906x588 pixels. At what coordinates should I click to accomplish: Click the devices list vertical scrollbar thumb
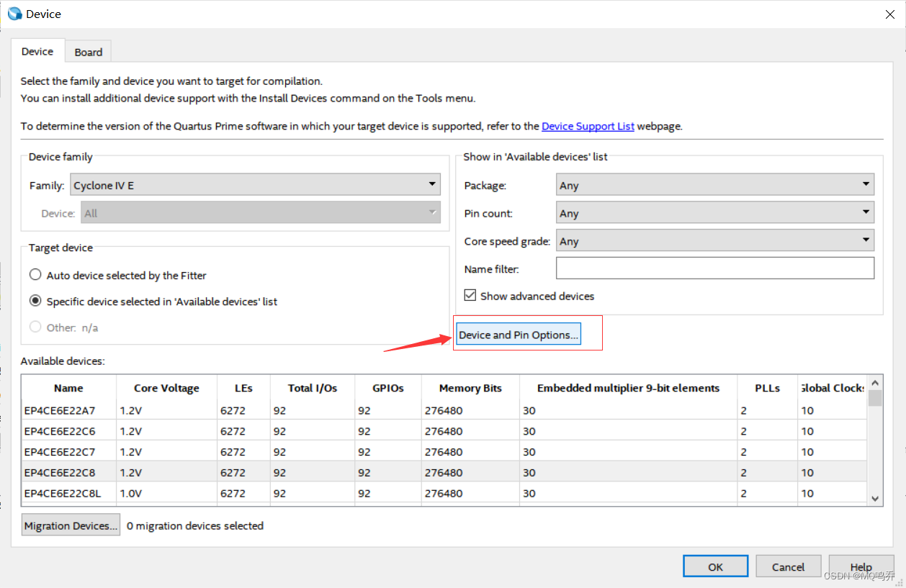click(x=875, y=399)
